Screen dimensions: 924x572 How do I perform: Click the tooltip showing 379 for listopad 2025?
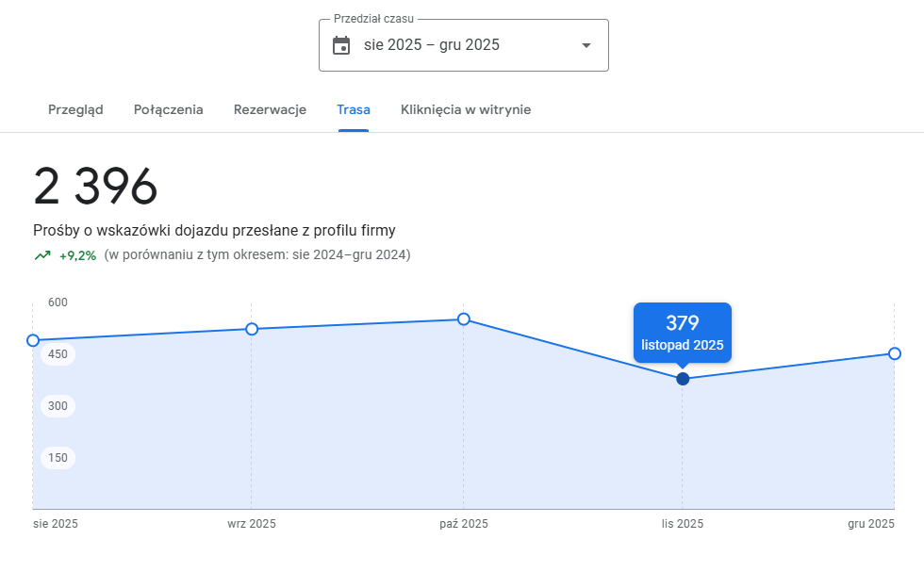[x=682, y=332]
